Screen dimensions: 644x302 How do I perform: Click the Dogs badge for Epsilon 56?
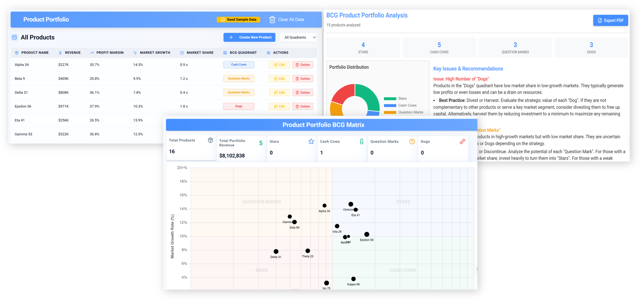(x=238, y=106)
